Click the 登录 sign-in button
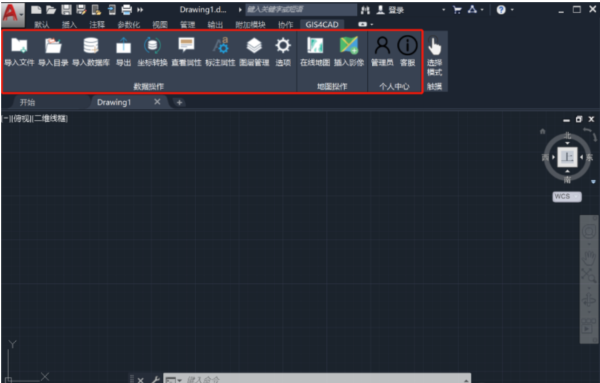The height and width of the screenshot is (383, 600). coord(390,10)
